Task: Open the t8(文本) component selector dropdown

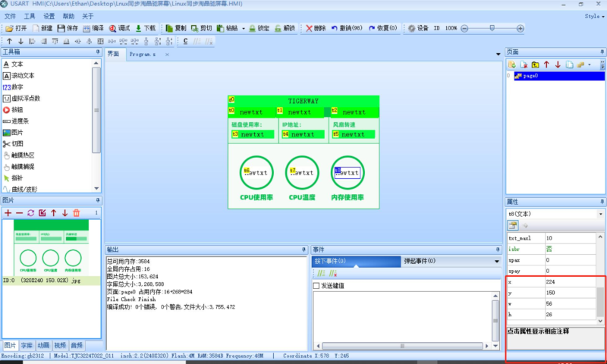Action: [x=601, y=214]
